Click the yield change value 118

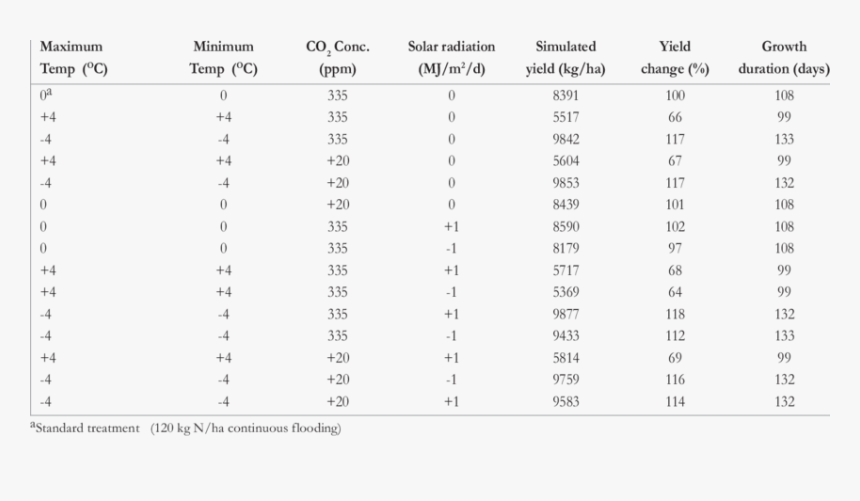pyautogui.click(x=675, y=314)
